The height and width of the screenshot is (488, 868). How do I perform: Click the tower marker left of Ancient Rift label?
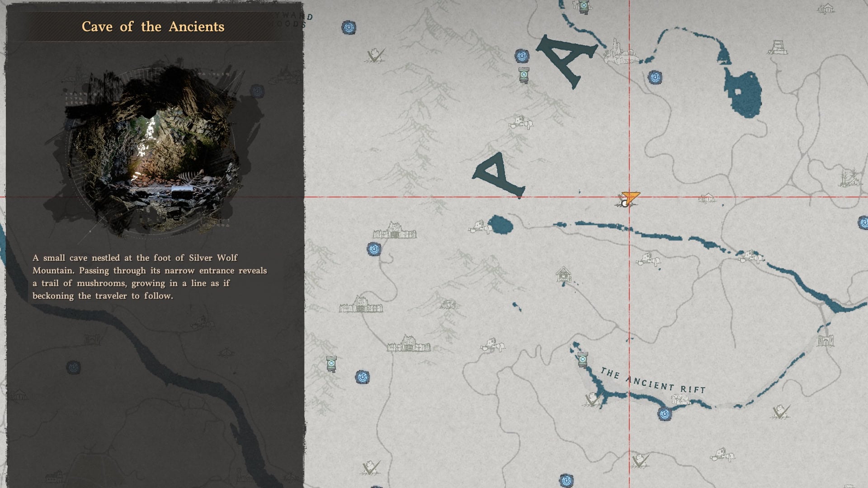pos(583,359)
